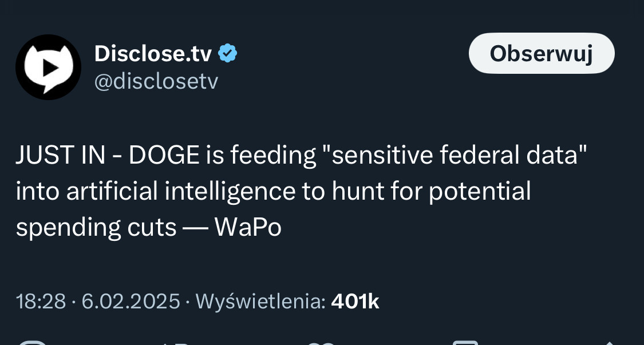The height and width of the screenshot is (345, 644).
Task: Click the blue verified badge
Action: (x=227, y=54)
